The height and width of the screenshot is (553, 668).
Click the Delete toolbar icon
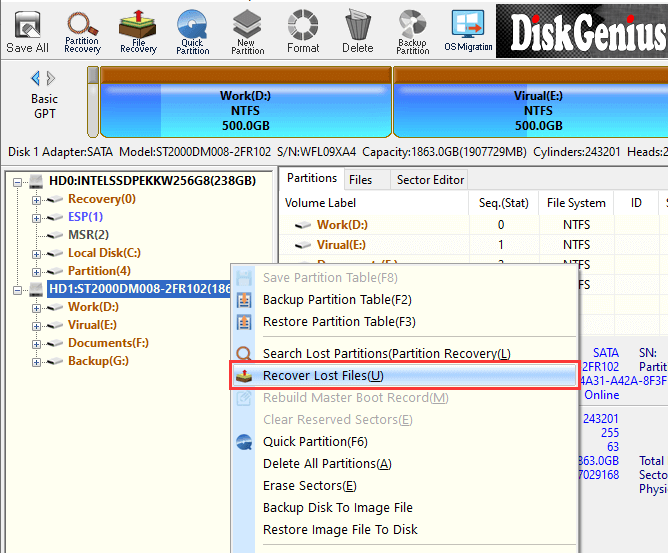[357, 31]
